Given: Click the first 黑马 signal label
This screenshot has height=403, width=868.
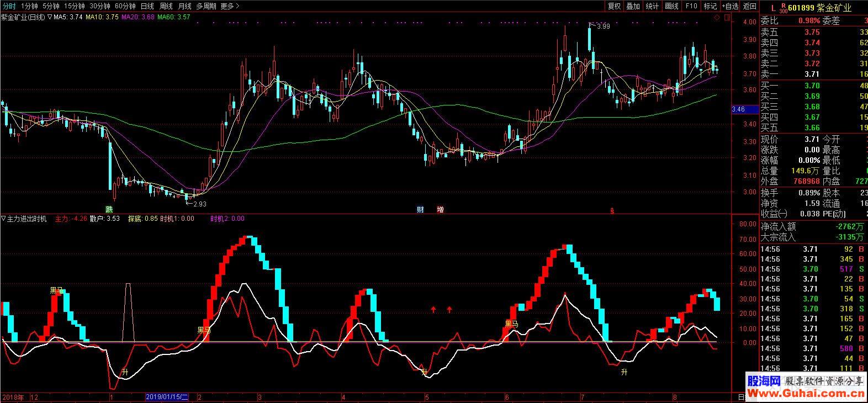Looking at the screenshot, I should [x=56, y=290].
